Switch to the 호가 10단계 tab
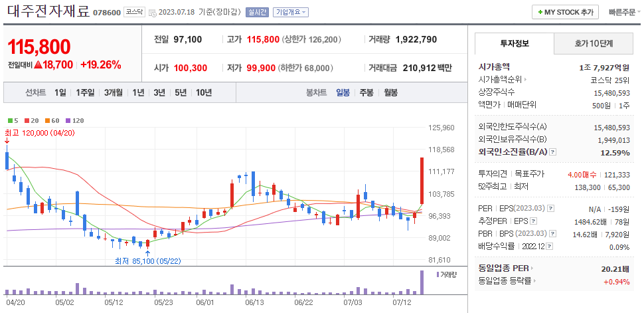 point(594,44)
